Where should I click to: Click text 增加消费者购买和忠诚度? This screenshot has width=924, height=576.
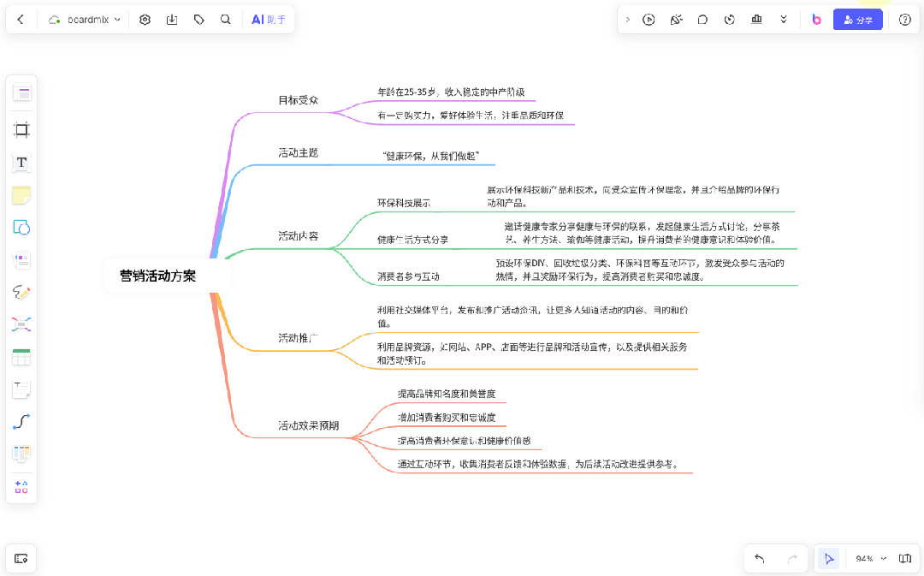click(x=446, y=418)
